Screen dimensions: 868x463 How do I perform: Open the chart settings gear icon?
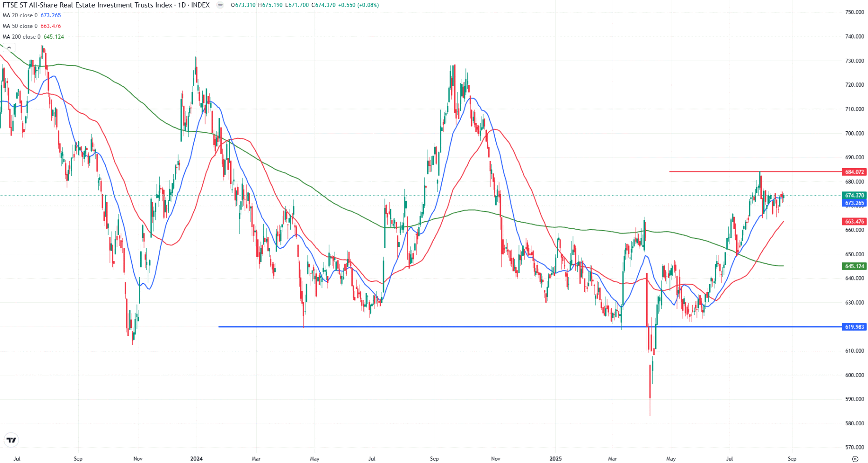click(x=856, y=458)
